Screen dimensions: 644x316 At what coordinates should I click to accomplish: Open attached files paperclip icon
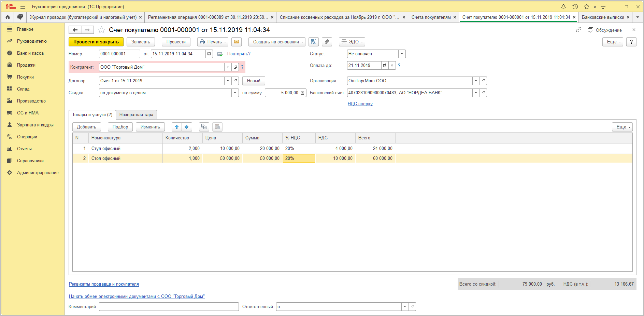click(327, 42)
